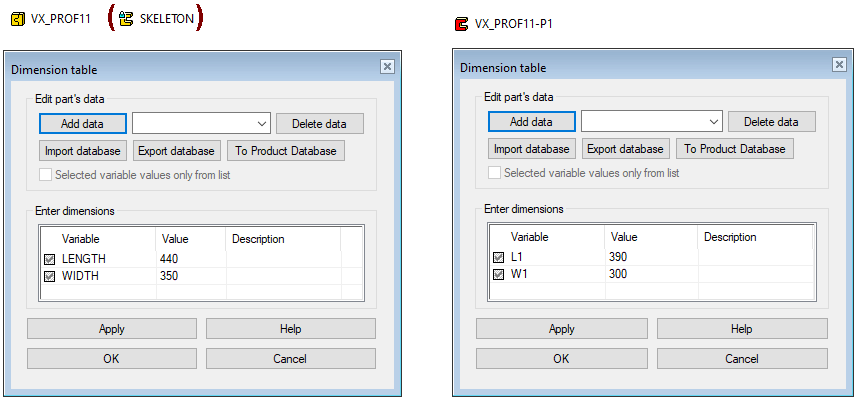Viewport: 855px width, 400px height.
Task: Click Import database in the left dialog
Action: tap(83, 151)
